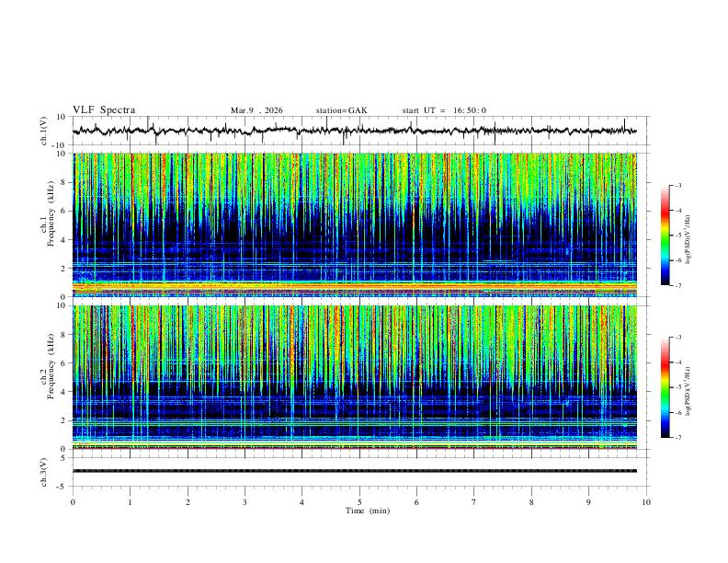
Task: Click the upper PSD color scale bar
Action: point(665,236)
